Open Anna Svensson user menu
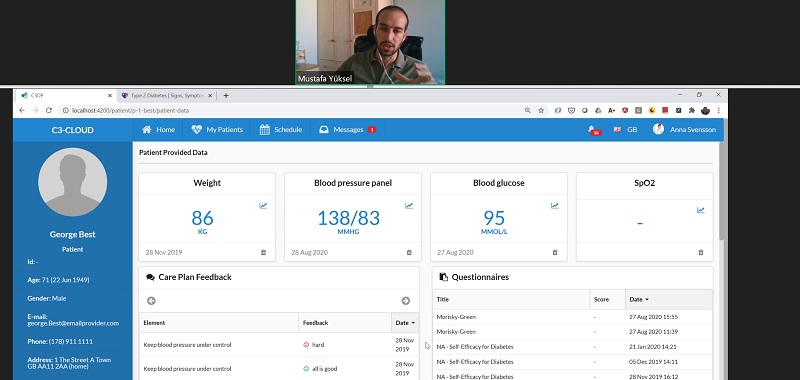Screen dimensions: 800x380 coord(684,130)
